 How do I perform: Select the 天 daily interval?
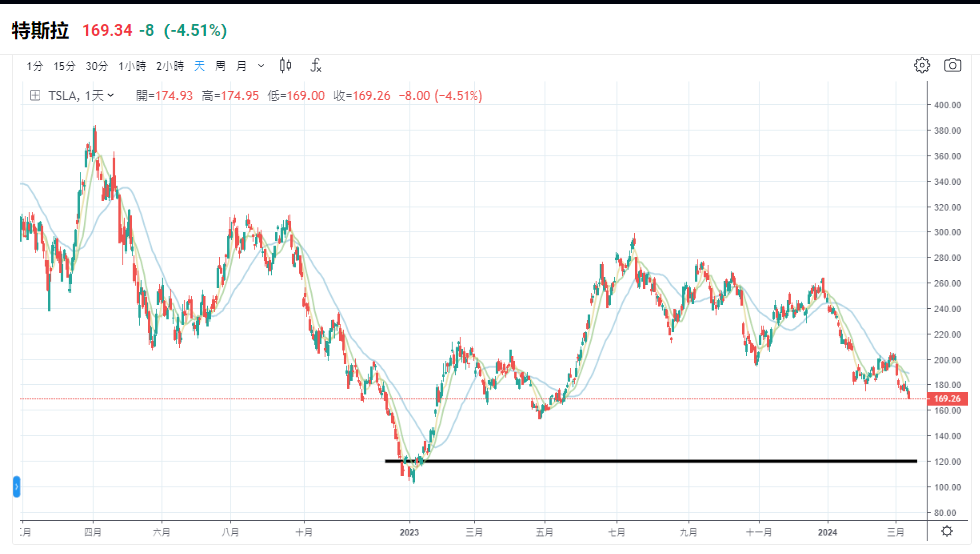click(x=199, y=66)
